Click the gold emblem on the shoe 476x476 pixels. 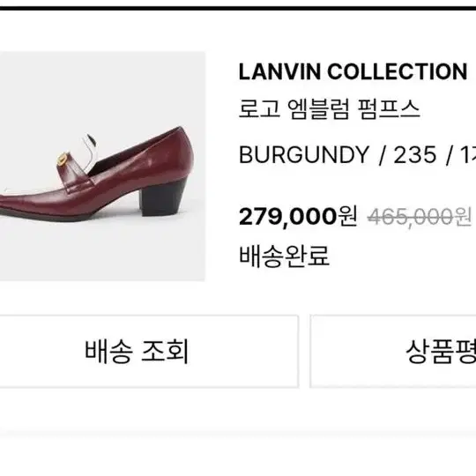[x=63, y=159]
